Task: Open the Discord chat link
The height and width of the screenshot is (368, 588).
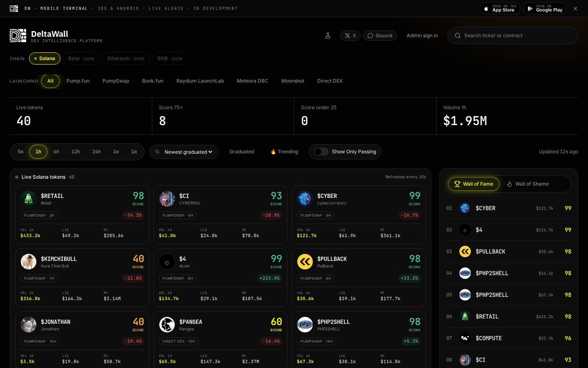Action: pyautogui.click(x=380, y=36)
